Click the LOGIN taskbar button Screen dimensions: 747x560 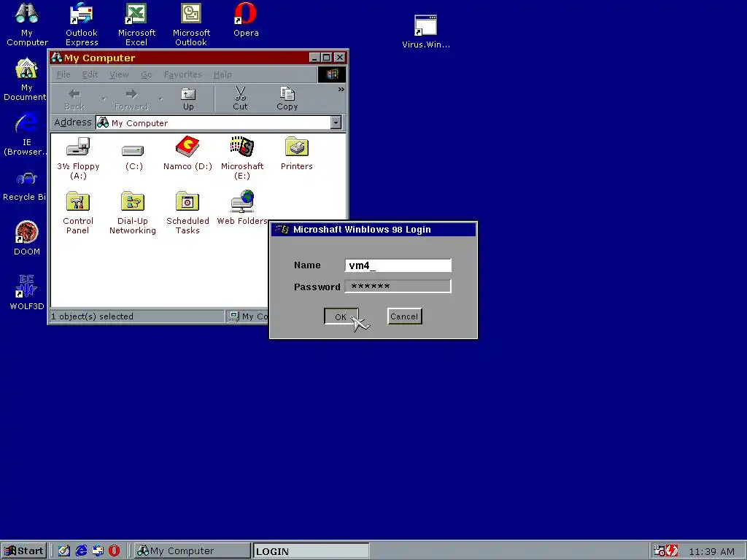point(311,551)
